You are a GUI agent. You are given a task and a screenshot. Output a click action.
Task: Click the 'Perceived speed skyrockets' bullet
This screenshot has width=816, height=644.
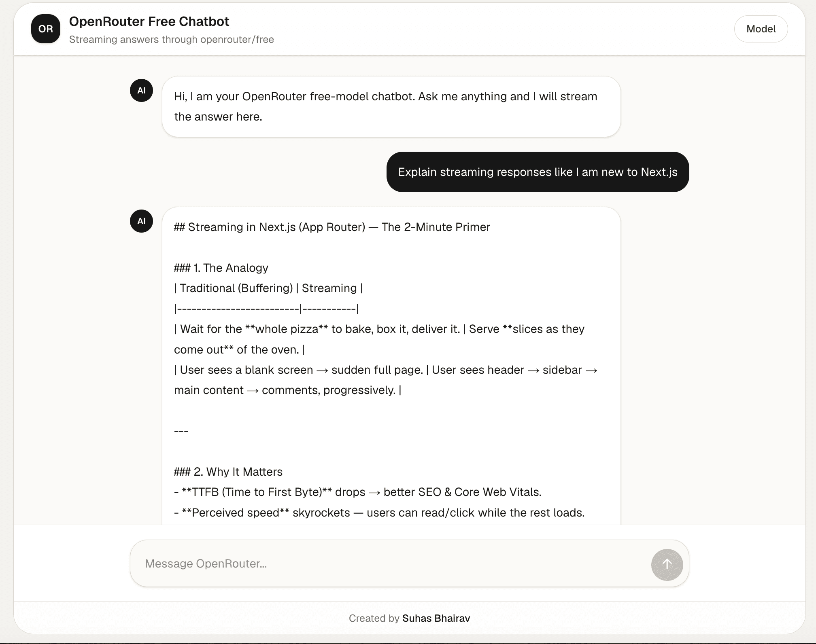pos(379,513)
